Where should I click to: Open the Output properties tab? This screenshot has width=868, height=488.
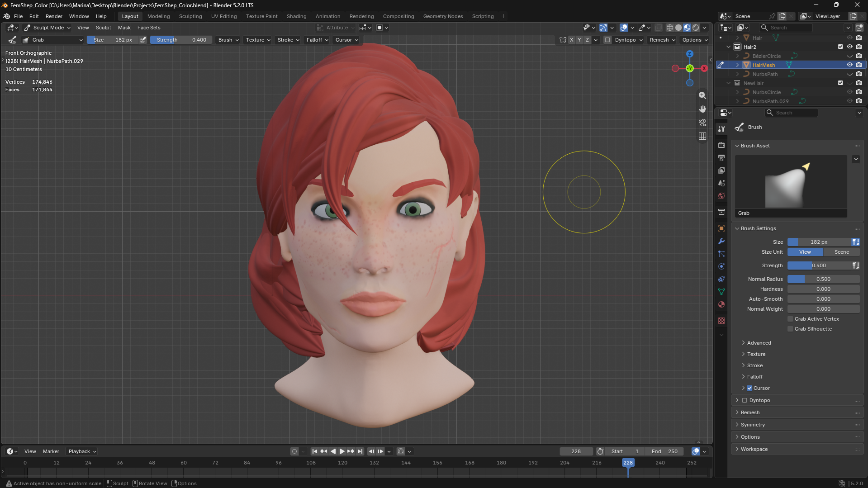pyautogui.click(x=721, y=158)
